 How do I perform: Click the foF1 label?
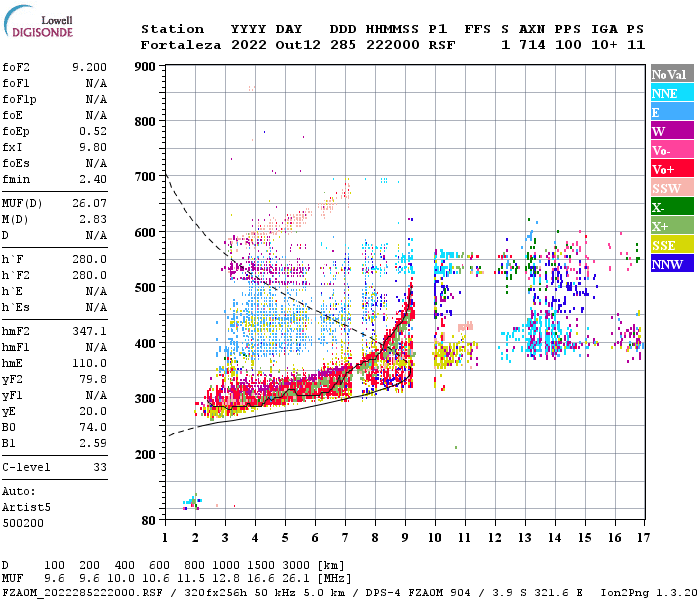pyautogui.click(x=16, y=83)
